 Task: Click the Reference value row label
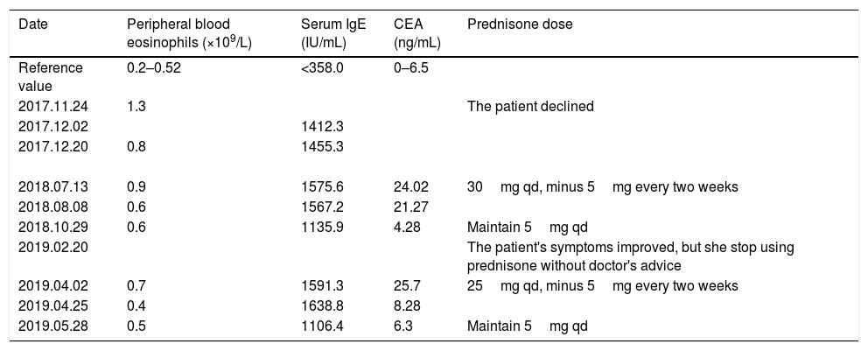coord(51,76)
